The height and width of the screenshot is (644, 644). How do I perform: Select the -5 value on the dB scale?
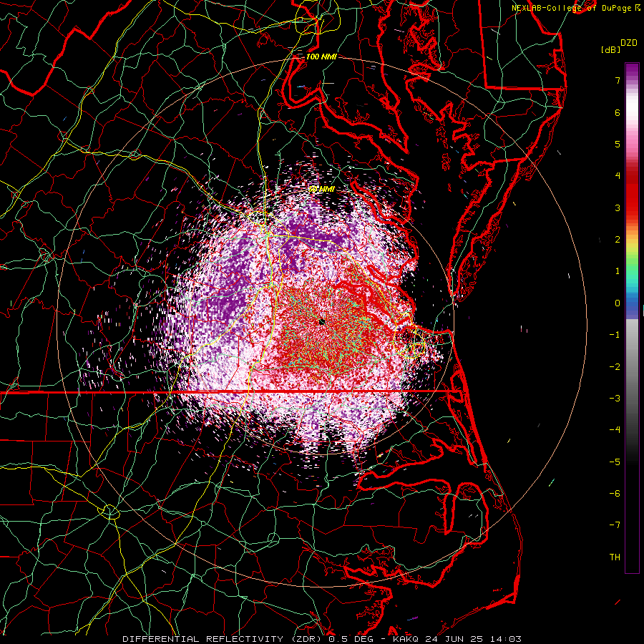(615, 462)
